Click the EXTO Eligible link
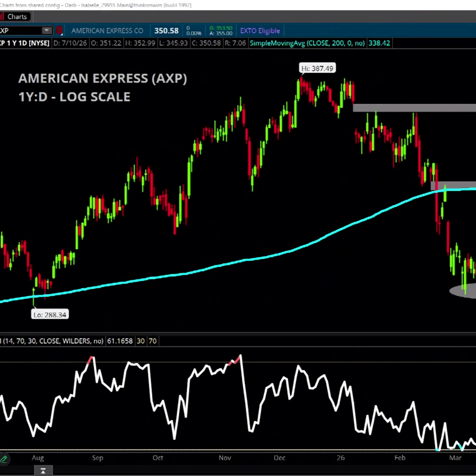 pyautogui.click(x=260, y=31)
